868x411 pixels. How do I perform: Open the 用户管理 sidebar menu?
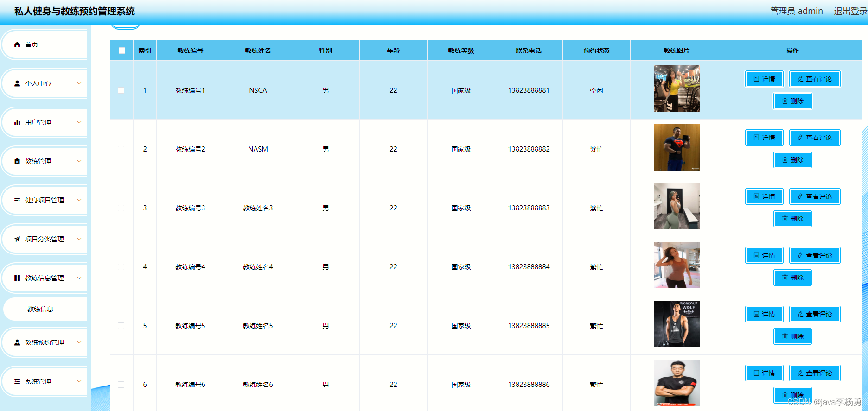click(x=45, y=122)
